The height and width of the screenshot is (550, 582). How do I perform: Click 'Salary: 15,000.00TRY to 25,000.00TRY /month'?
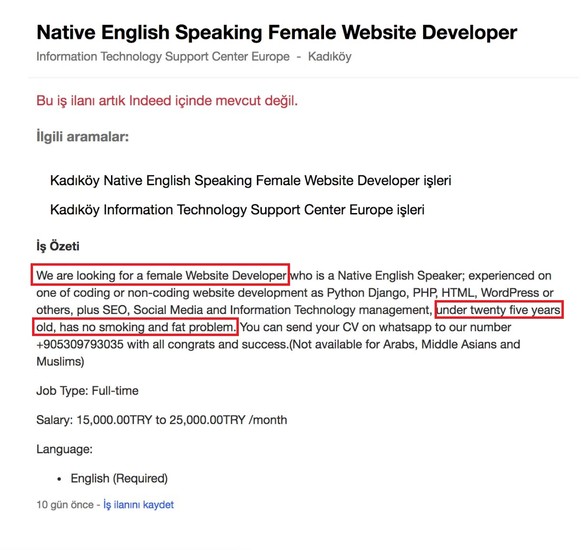[x=162, y=420]
